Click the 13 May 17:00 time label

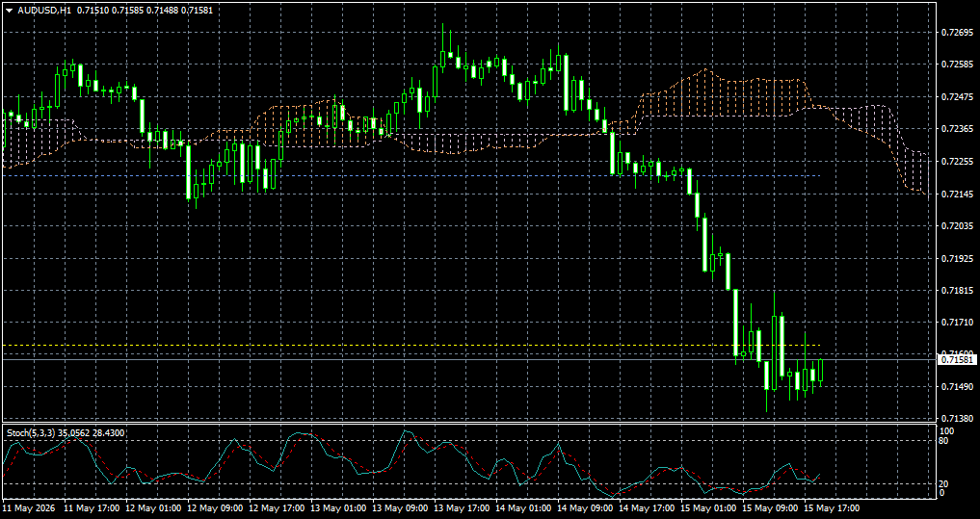pos(462,508)
